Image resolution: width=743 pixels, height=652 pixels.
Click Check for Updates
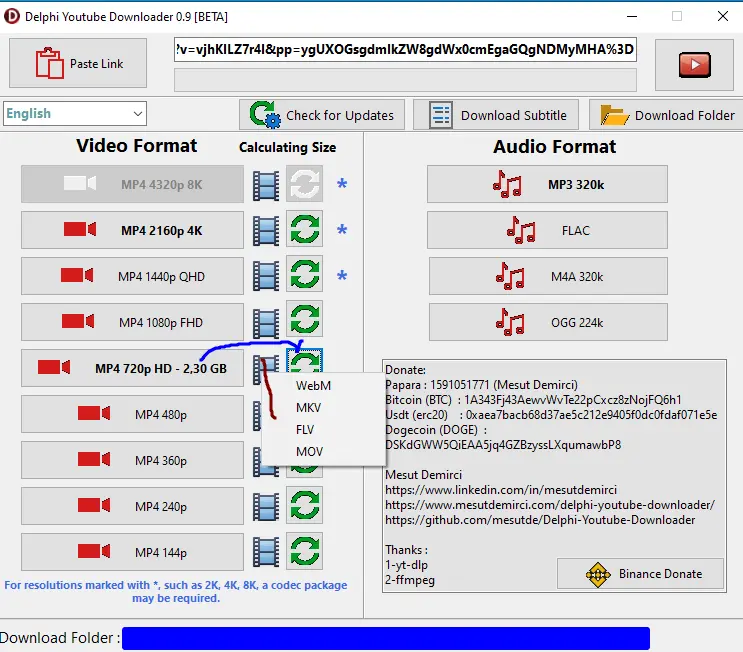(x=322, y=115)
